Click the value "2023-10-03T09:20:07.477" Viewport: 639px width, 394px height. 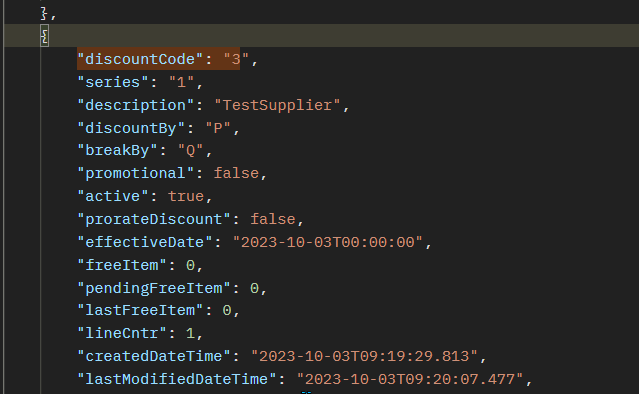pyautogui.click(x=410, y=379)
